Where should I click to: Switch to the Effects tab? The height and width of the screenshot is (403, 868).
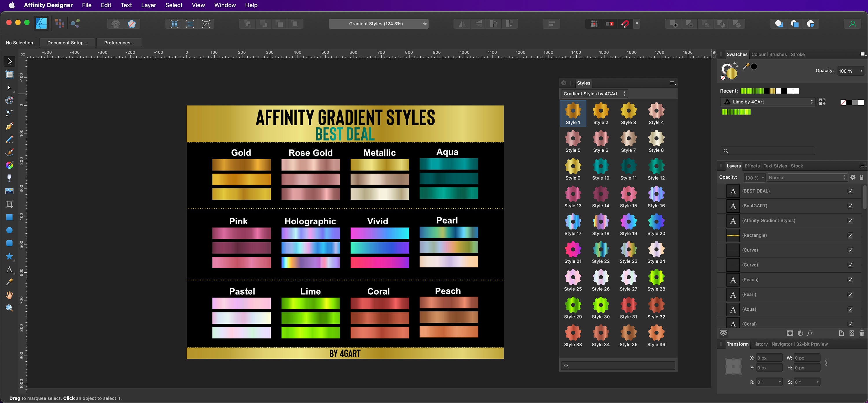(x=752, y=166)
